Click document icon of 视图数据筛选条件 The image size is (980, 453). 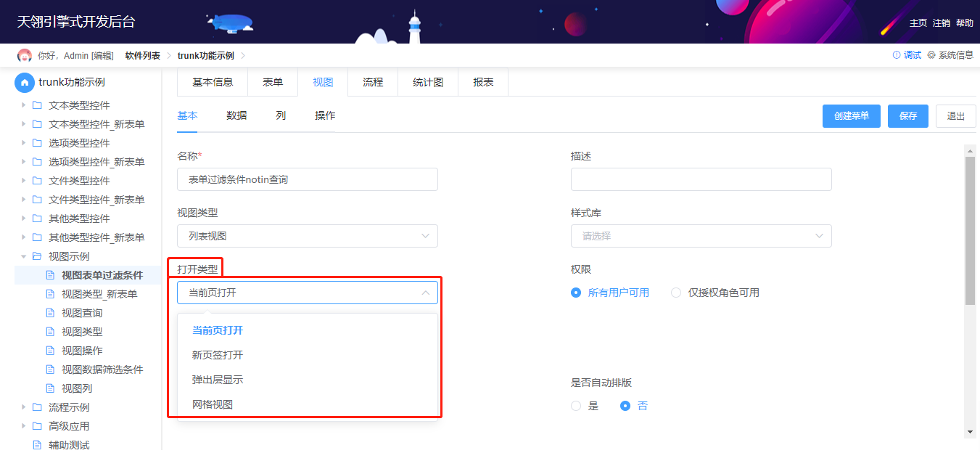pyautogui.click(x=50, y=370)
